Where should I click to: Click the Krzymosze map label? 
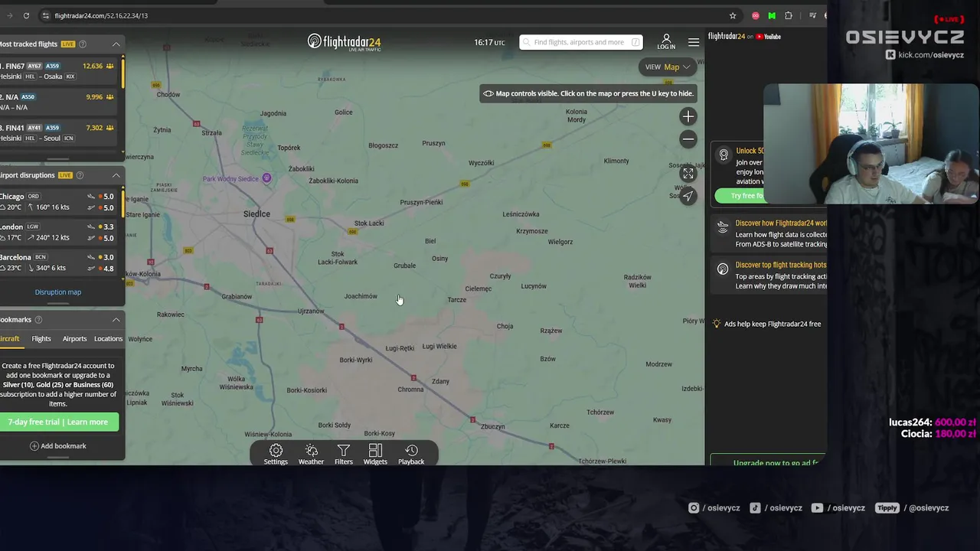[532, 231]
